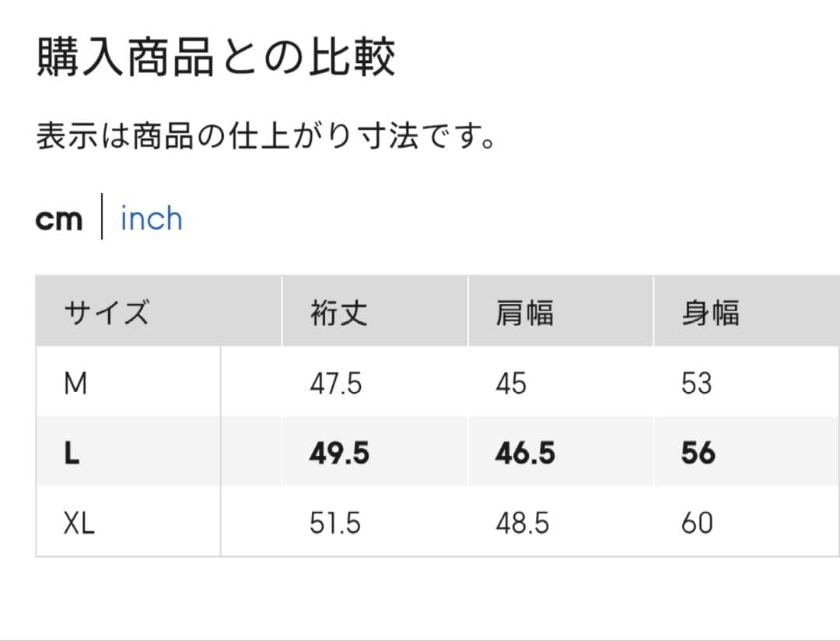Click the 表示は商品の仕上がり寸法です text
This screenshot has width=840, height=641.
(x=266, y=137)
